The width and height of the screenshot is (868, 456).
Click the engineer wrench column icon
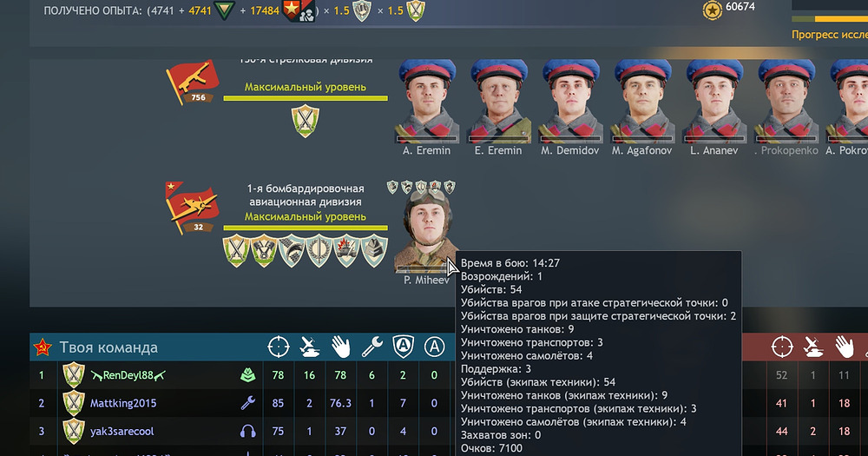pyautogui.click(x=372, y=347)
